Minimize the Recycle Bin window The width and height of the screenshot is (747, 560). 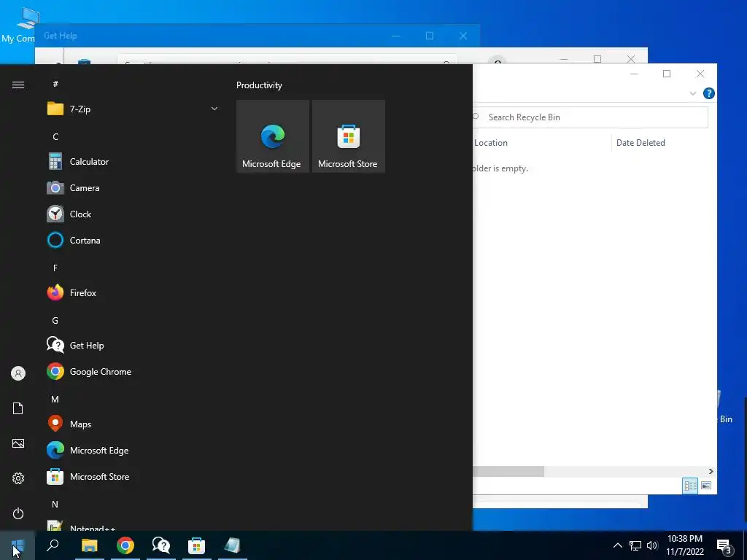click(634, 74)
